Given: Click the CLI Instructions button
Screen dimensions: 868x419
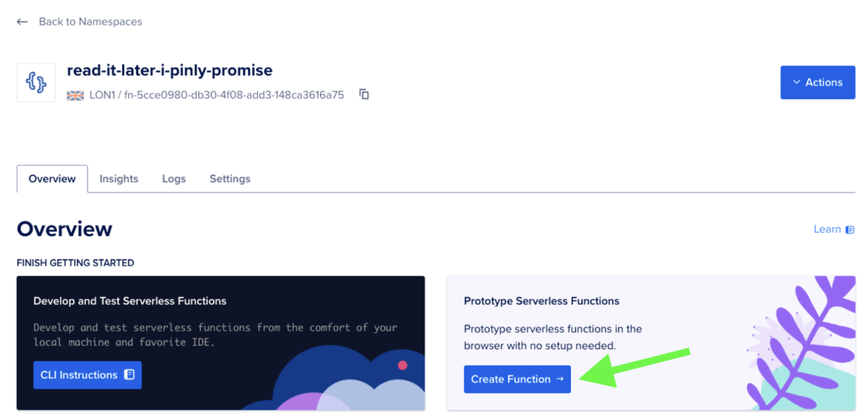Looking at the screenshot, I should pyautogui.click(x=87, y=375).
